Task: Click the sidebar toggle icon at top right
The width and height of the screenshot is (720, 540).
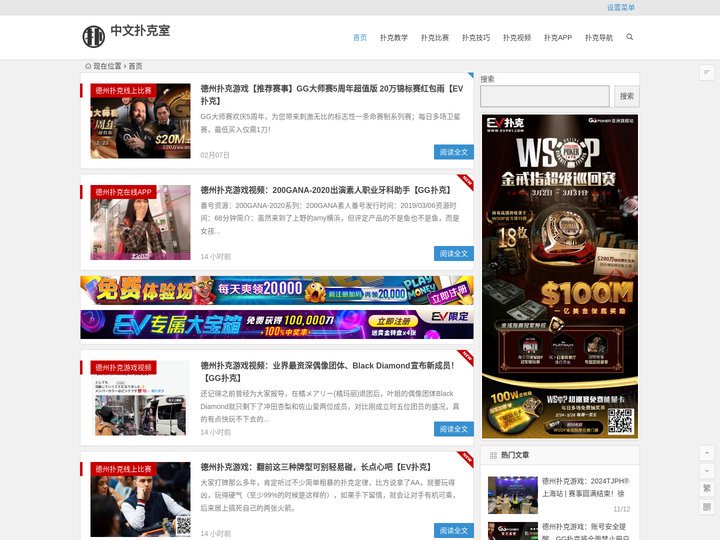Action: point(707,73)
